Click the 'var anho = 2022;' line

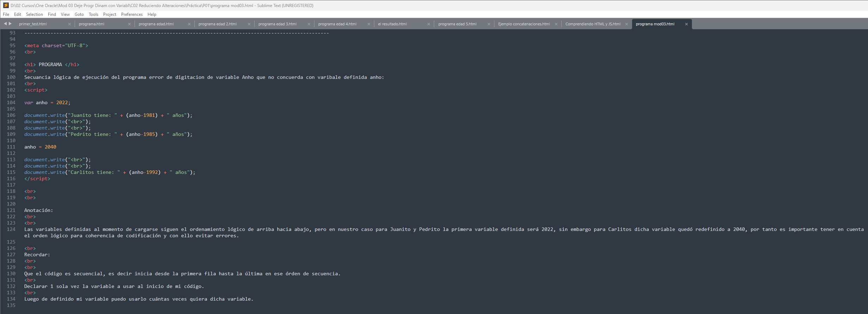click(47, 102)
